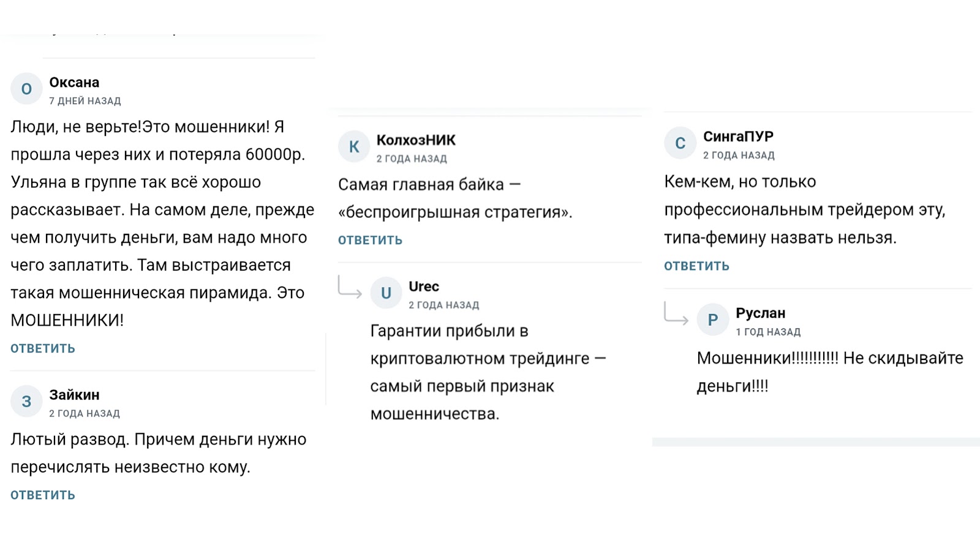
Task: Click Оксана's round avatar icon
Action: pos(26,89)
